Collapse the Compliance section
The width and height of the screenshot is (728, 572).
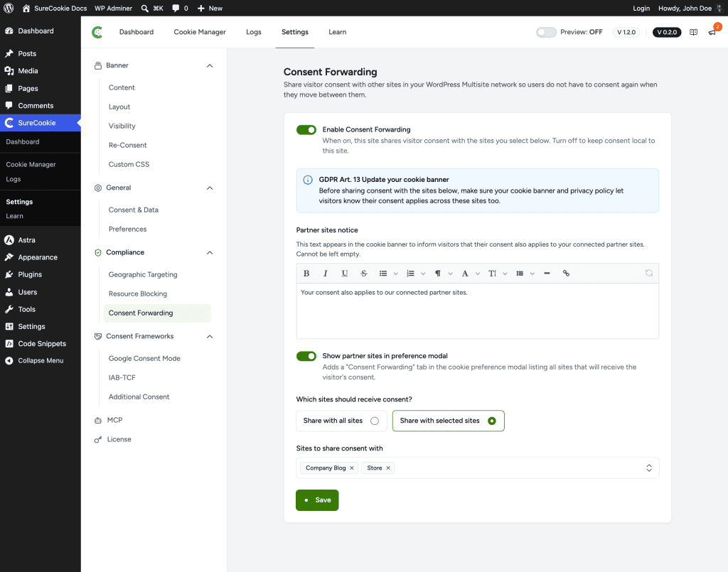[x=210, y=253]
